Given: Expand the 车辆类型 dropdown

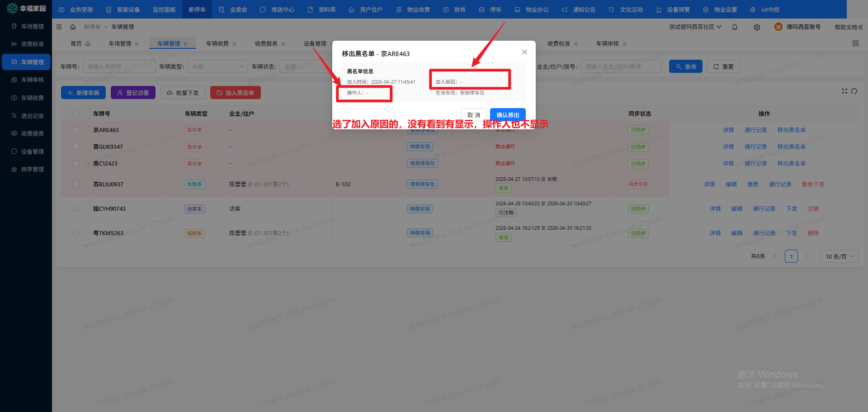Looking at the screenshot, I should tap(217, 67).
